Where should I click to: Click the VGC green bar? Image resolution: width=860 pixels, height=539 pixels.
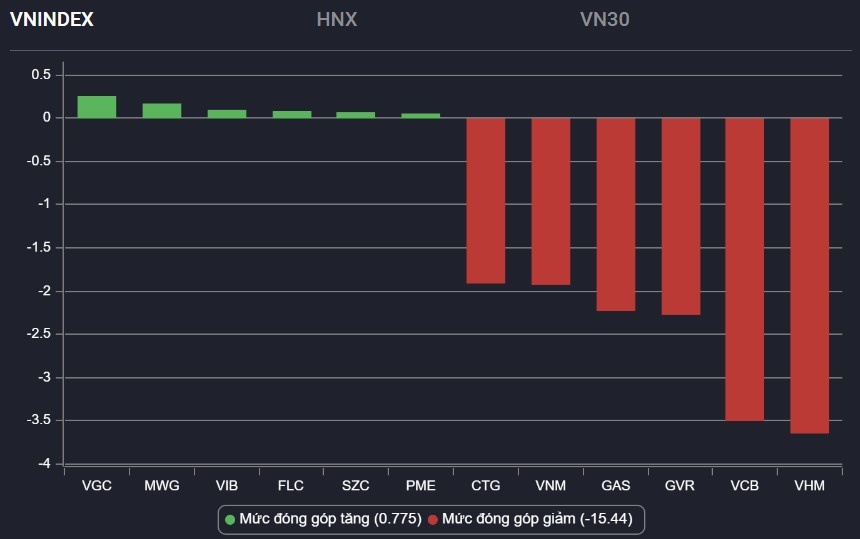97,107
